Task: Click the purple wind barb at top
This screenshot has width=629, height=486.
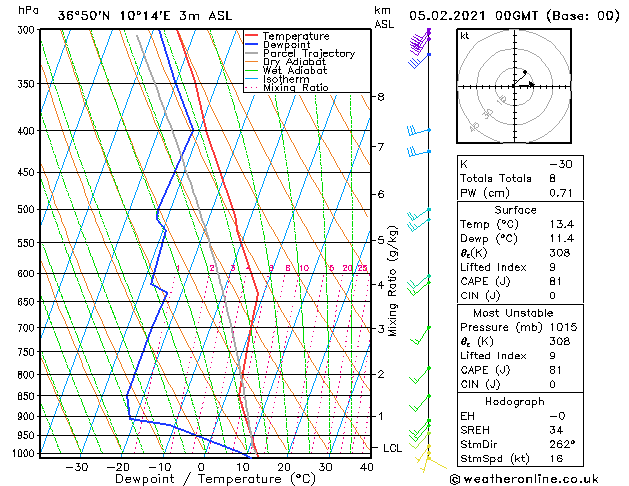Action: coord(420,41)
